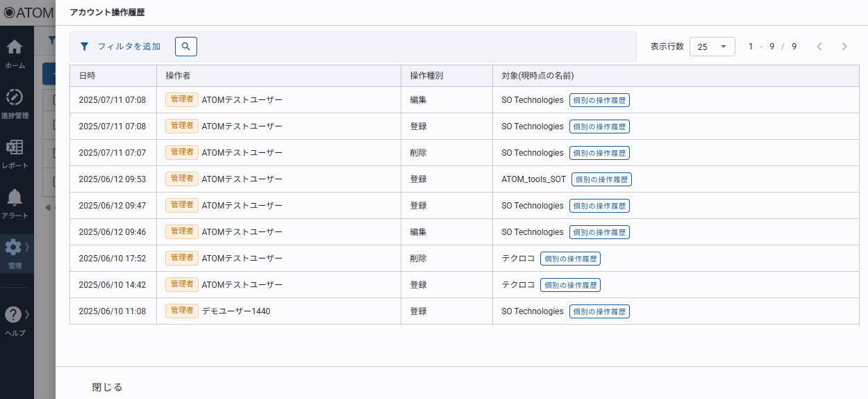Click the ATOM logo at top left
Viewport: 868px width, 399px height.
(x=28, y=13)
